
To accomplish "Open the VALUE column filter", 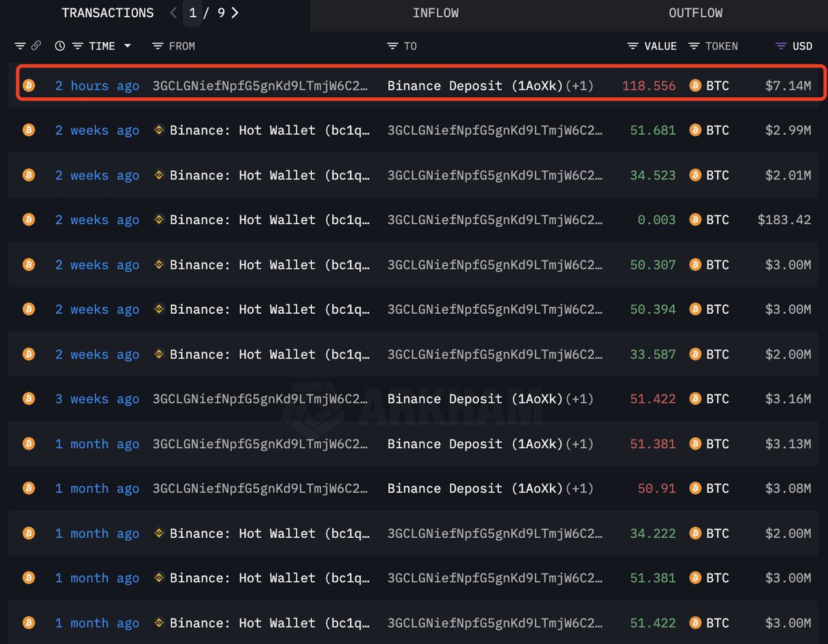I will coord(633,46).
